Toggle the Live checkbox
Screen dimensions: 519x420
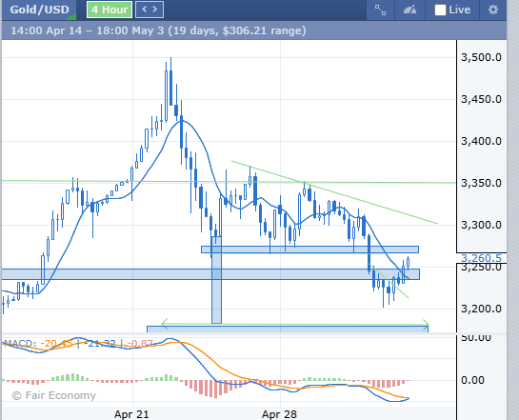click(440, 10)
